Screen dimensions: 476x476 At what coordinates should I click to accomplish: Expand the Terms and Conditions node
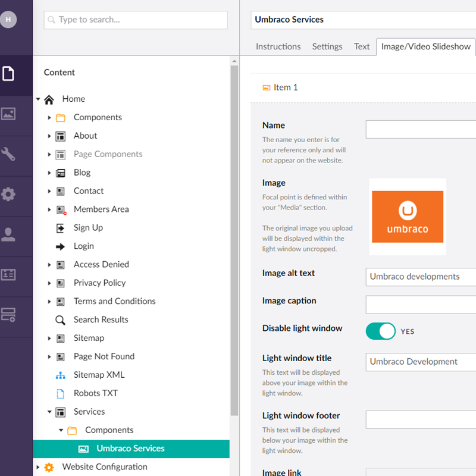click(49, 302)
